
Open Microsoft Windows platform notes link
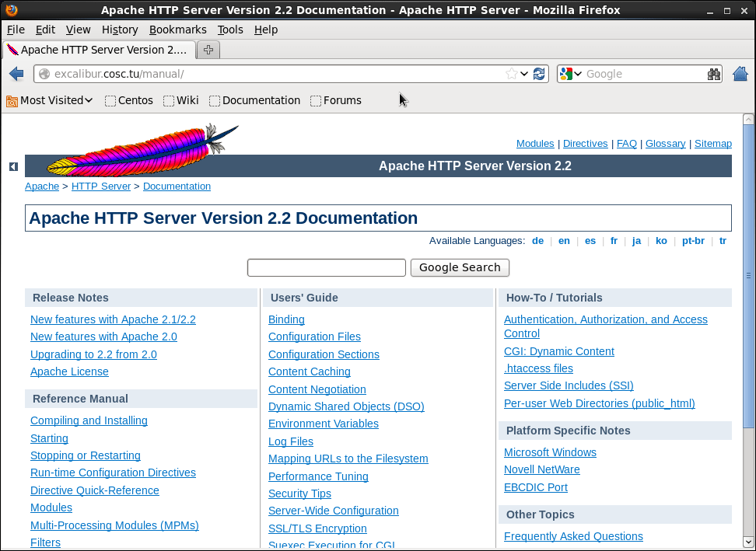[550, 452]
